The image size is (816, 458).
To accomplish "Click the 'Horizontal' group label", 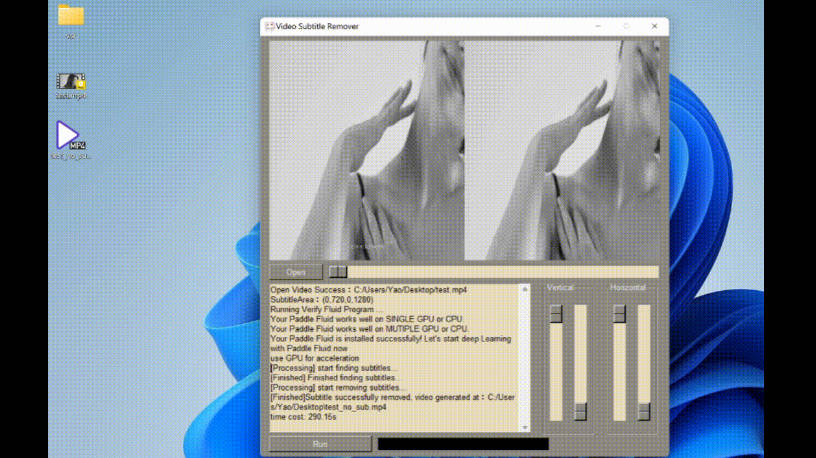I will 628,287.
